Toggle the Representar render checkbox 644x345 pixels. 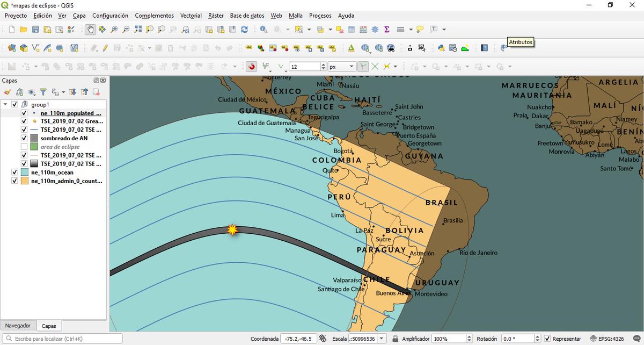[x=547, y=339]
